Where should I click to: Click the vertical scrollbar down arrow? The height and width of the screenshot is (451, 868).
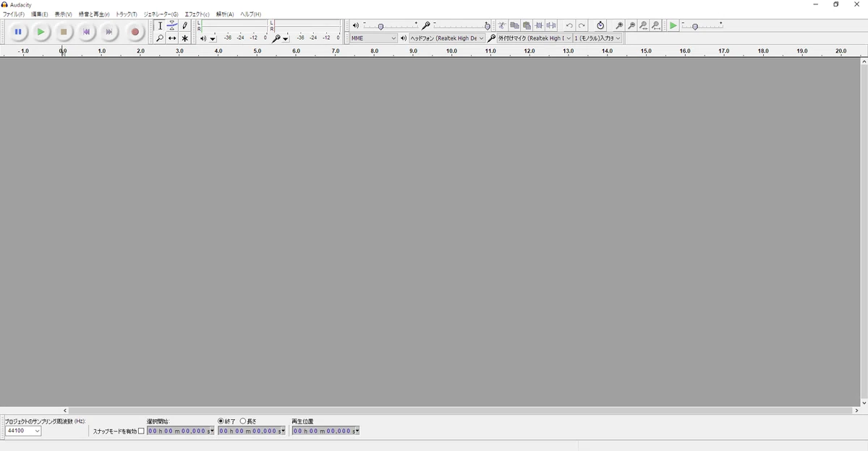click(x=864, y=403)
